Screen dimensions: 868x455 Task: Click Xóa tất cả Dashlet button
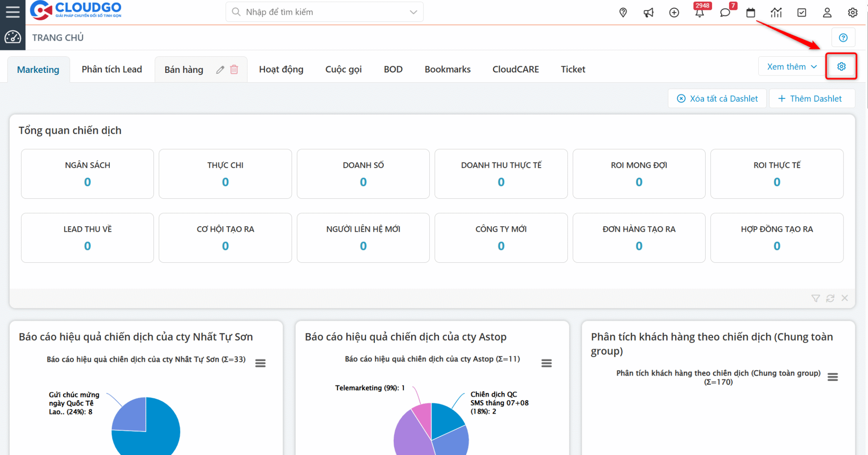(x=717, y=98)
